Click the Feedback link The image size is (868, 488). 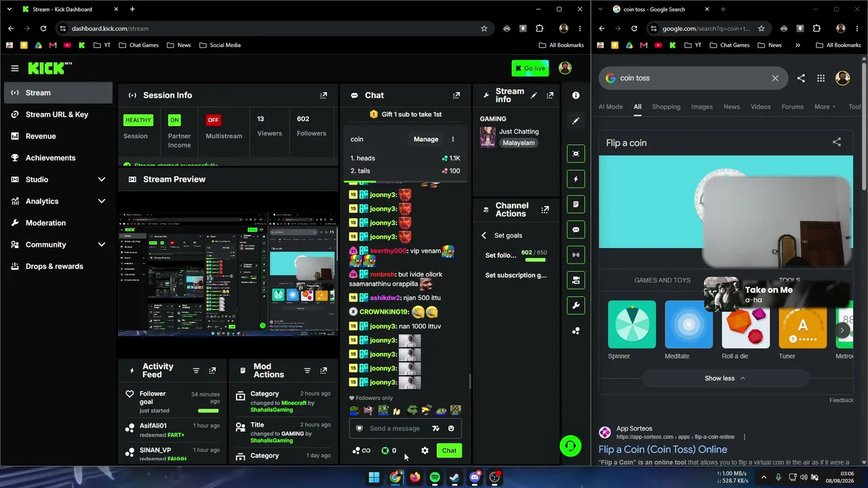coord(842,400)
